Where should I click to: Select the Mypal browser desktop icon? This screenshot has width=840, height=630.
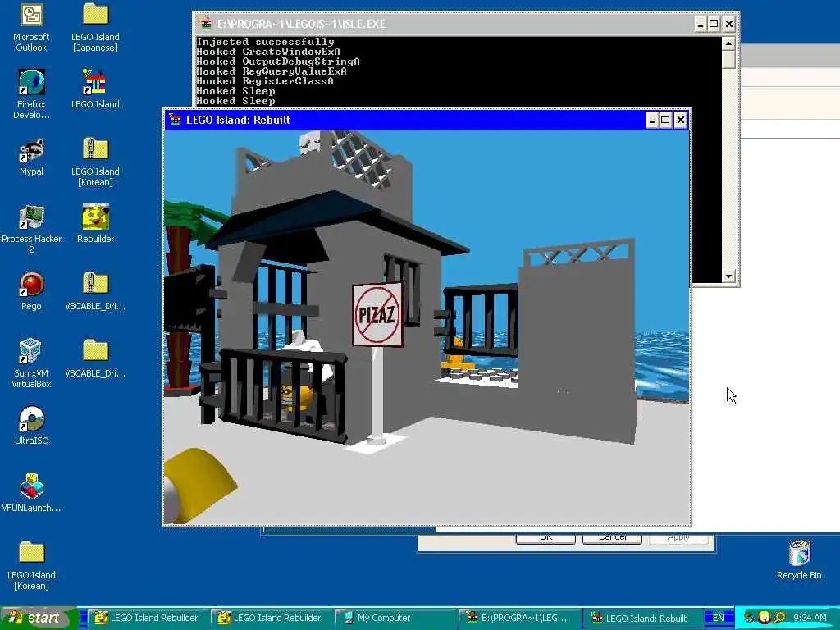coord(31,157)
